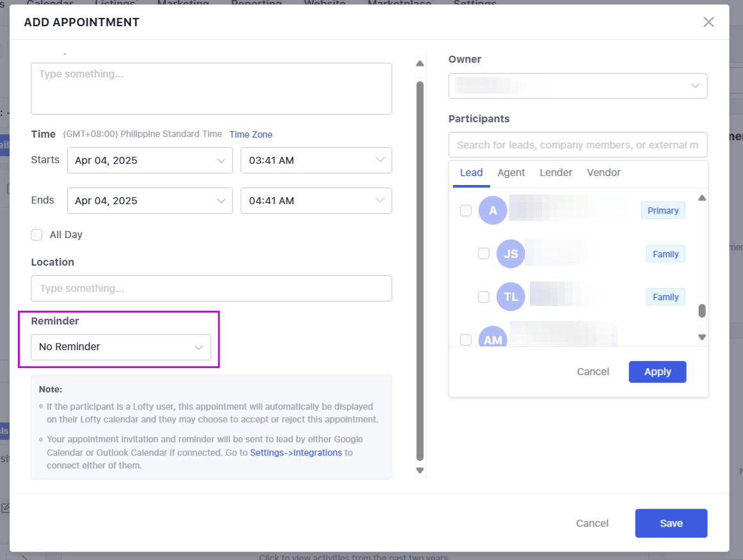Image resolution: width=743 pixels, height=560 pixels.
Task: Close the Add Appointment dialog
Action: point(708,22)
